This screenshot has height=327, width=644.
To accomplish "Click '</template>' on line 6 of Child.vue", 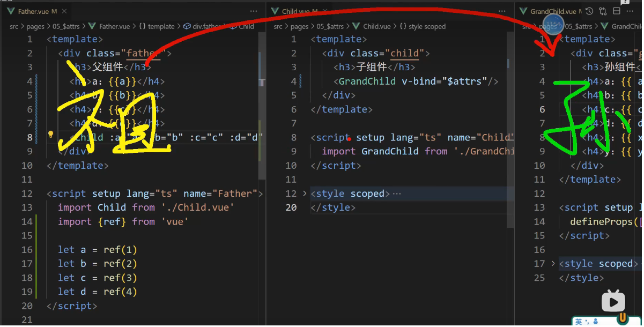I will click(x=342, y=109).
